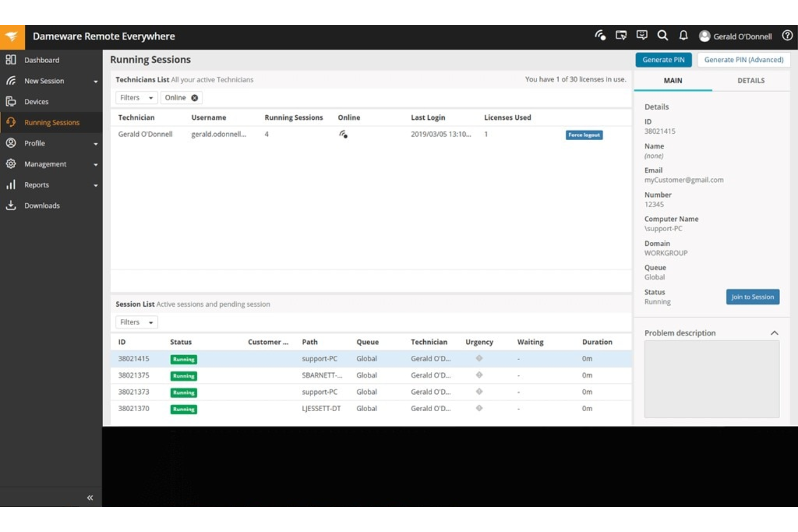The height and width of the screenshot is (532, 798).
Task: Remove the Online filter chip
Action: click(x=195, y=98)
